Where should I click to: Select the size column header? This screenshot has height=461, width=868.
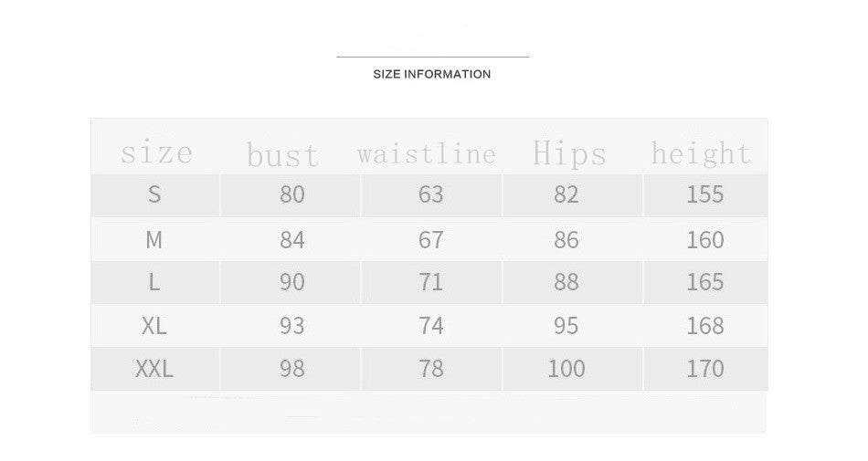156,152
